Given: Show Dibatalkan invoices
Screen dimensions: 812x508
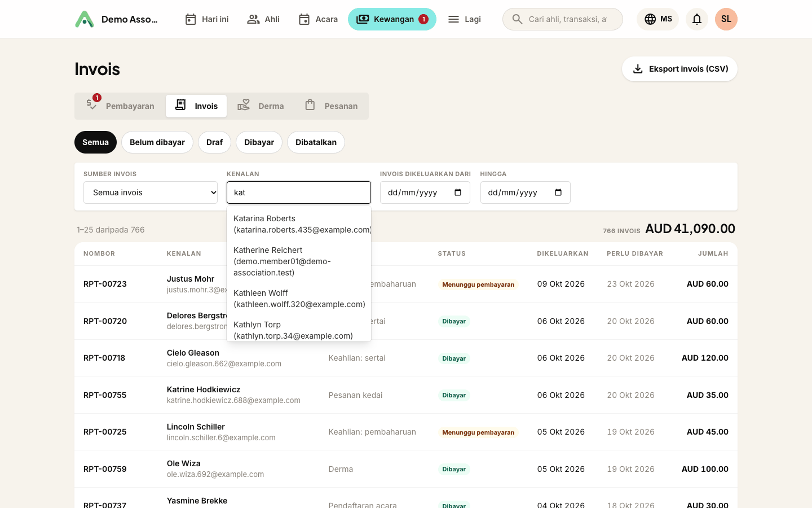Looking at the screenshot, I should [316, 142].
